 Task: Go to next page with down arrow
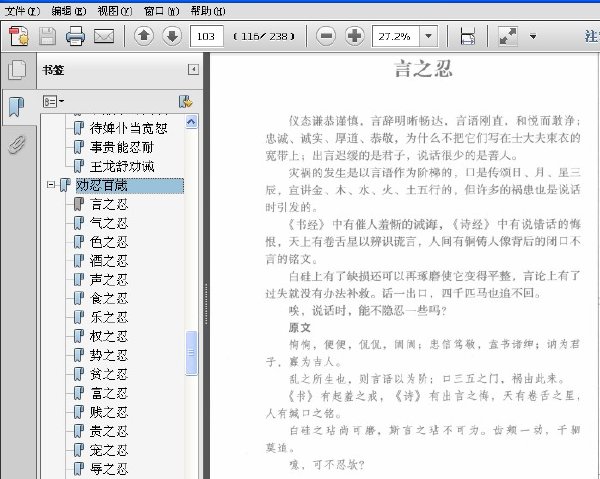coord(172,36)
